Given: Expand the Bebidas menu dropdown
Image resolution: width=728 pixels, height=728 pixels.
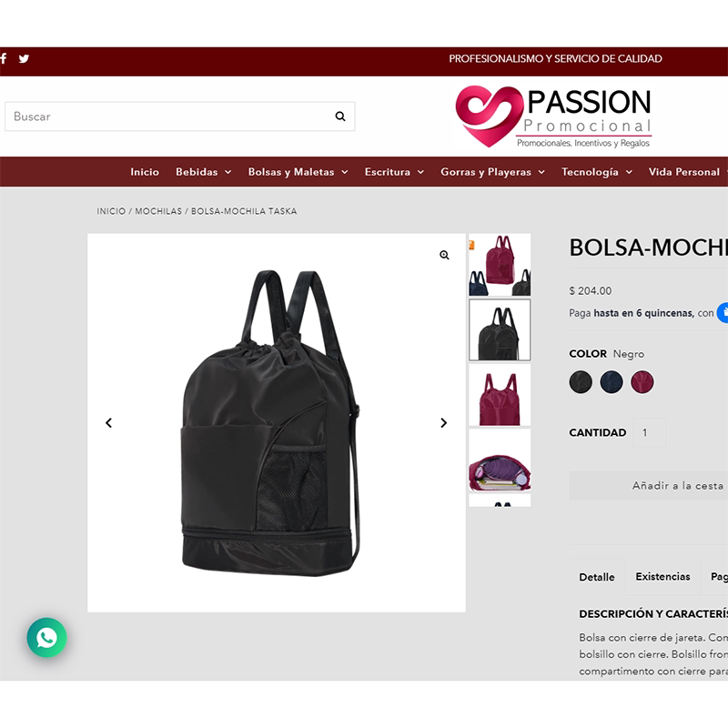Looking at the screenshot, I should [203, 172].
